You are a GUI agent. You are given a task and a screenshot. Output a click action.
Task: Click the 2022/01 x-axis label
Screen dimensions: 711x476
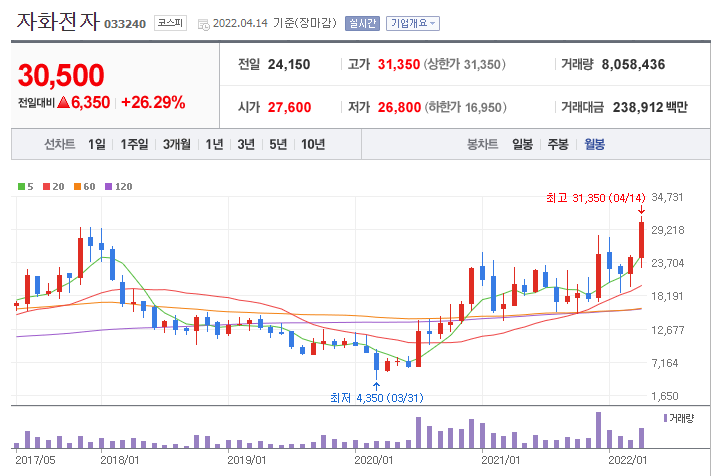pyautogui.click(x=628, y=460)
